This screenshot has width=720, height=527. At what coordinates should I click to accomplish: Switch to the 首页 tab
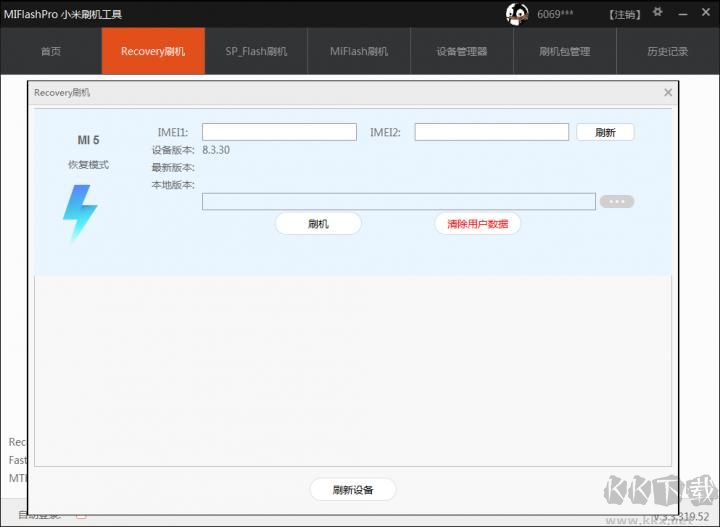pyautogui.click(x=51, y=51)
